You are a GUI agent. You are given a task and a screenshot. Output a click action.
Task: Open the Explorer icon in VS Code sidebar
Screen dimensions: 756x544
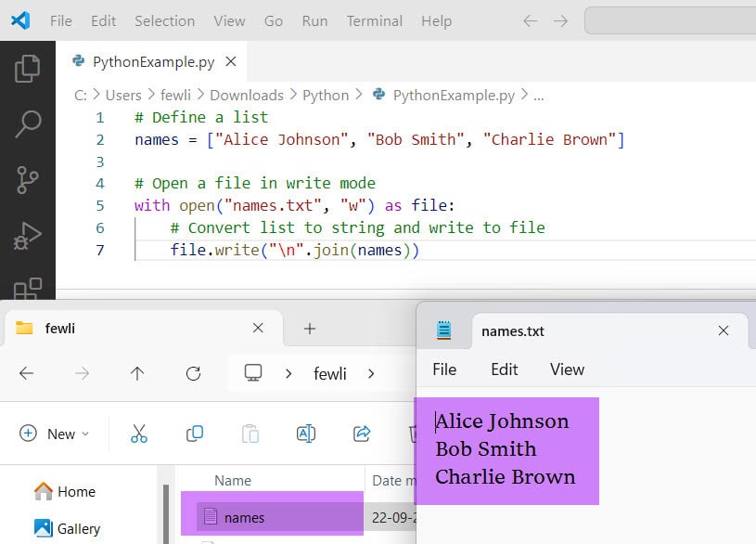pos(25,67)
